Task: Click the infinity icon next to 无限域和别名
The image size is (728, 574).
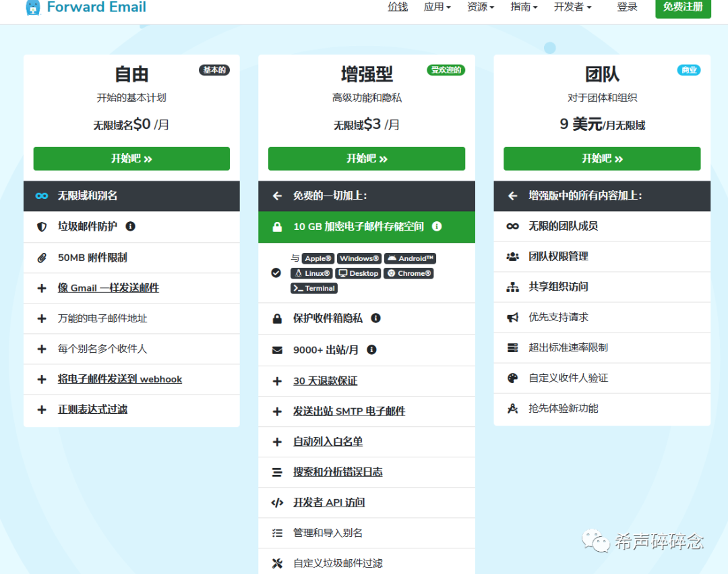Action: point(42,196)
